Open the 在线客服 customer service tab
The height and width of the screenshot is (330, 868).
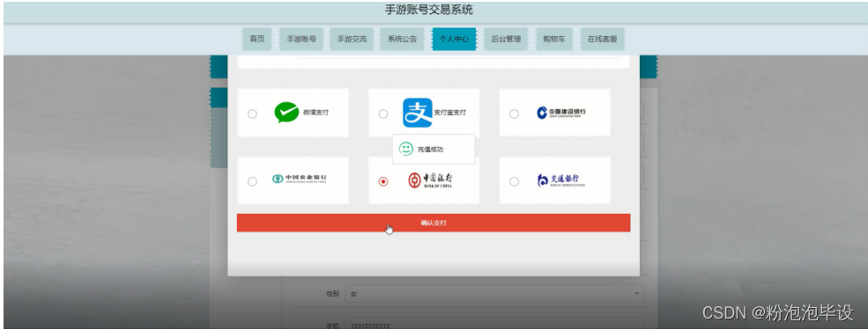pyautogui.click(x=602, y=40)
